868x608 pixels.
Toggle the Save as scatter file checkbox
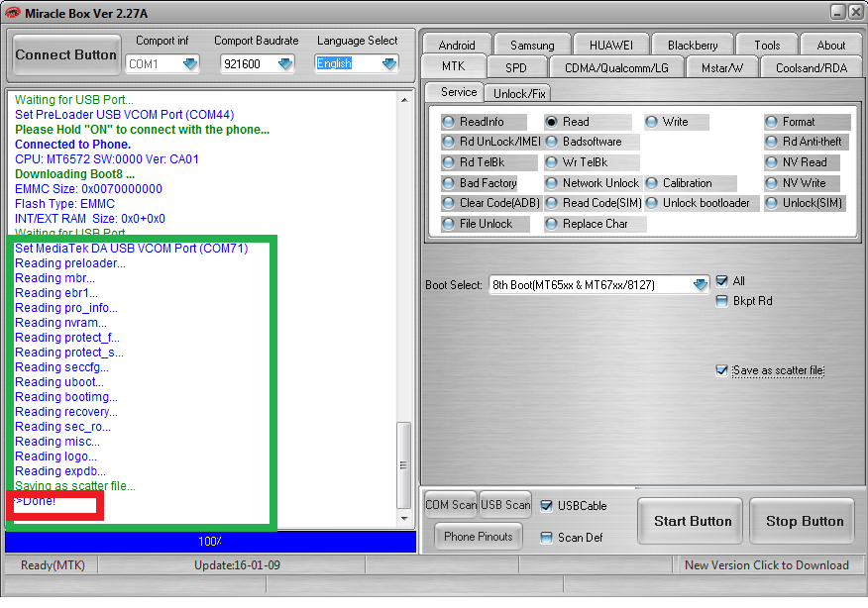click(721, 370)
